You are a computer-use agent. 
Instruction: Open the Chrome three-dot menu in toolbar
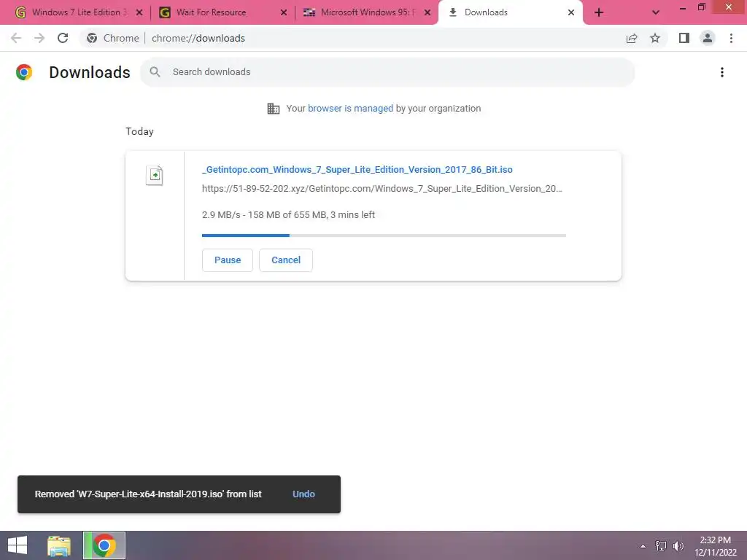(x=731, y=38)
